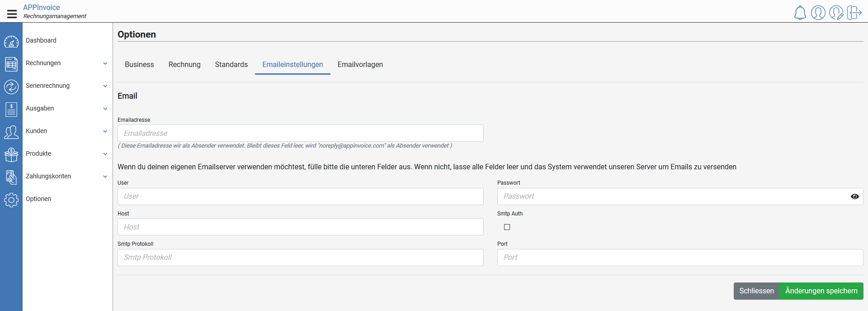
Task: Click the logout icon
Action: click(x=854, y=13)
